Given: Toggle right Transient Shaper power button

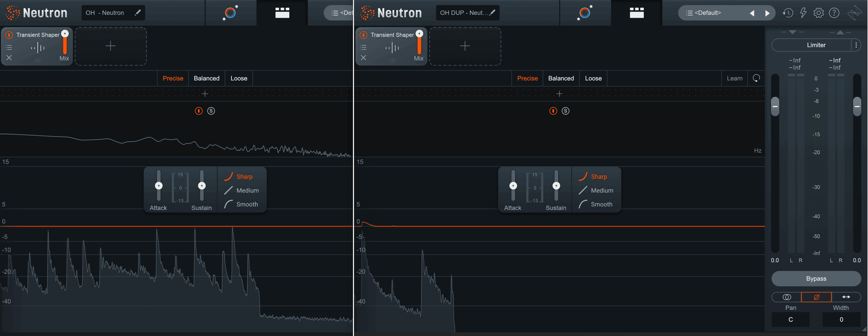Looking at the screenshot, I should (363, 35).
